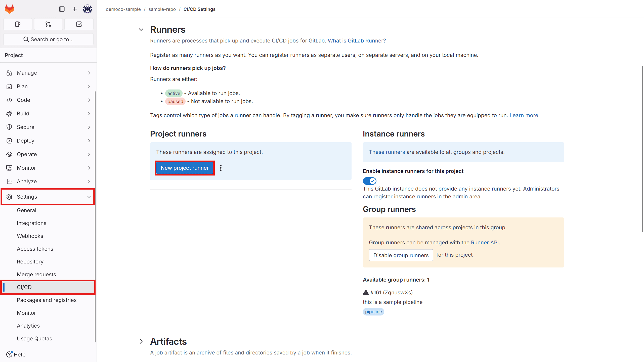Follow the Learn more tags link

524,115
